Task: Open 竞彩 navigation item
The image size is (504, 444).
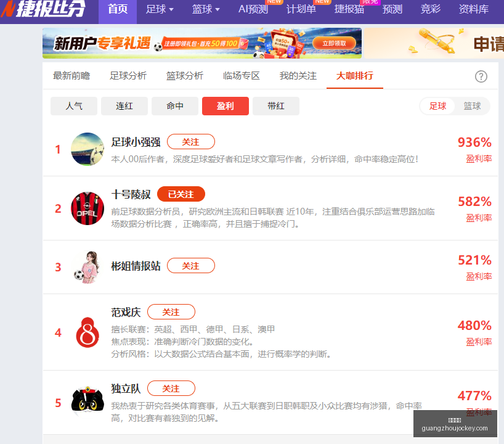Action: [x=431, y=9]
